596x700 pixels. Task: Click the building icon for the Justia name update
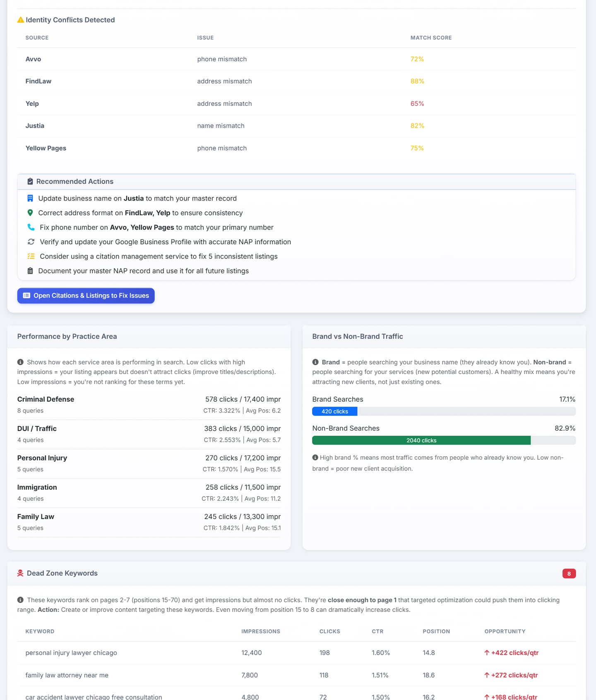tap(30, 199)
